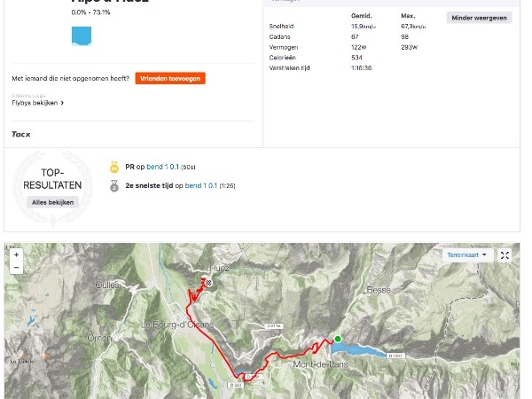
Task: Open bend 1 0.1 second fastest link
Action: click(x=201, y=185)
